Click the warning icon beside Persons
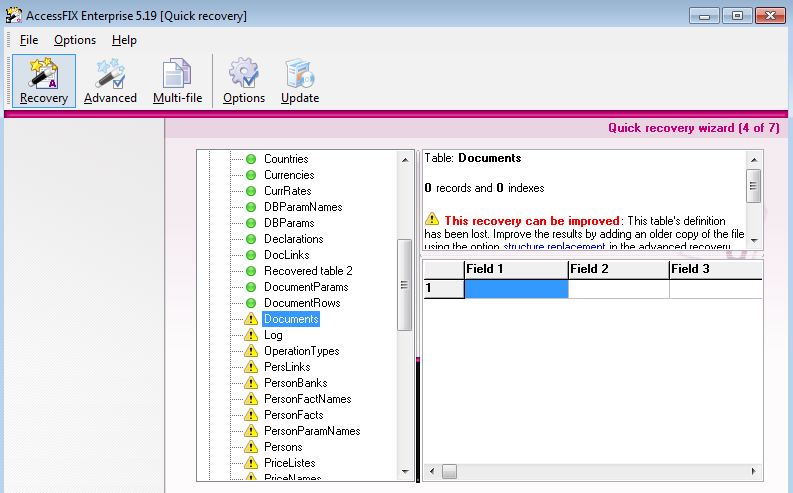Screen dimensions: 793x493 click(x=251, y=447)
